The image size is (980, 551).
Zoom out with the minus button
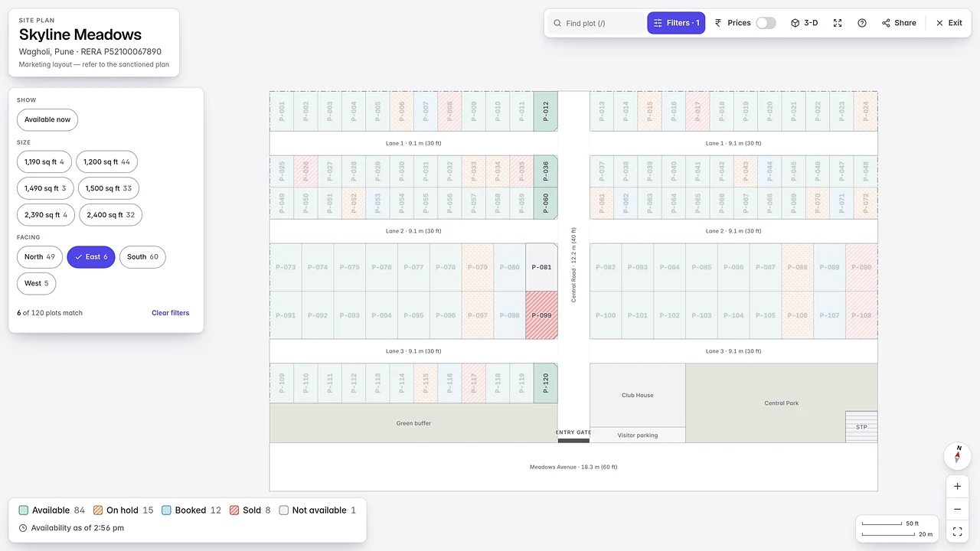click(957, 509)
